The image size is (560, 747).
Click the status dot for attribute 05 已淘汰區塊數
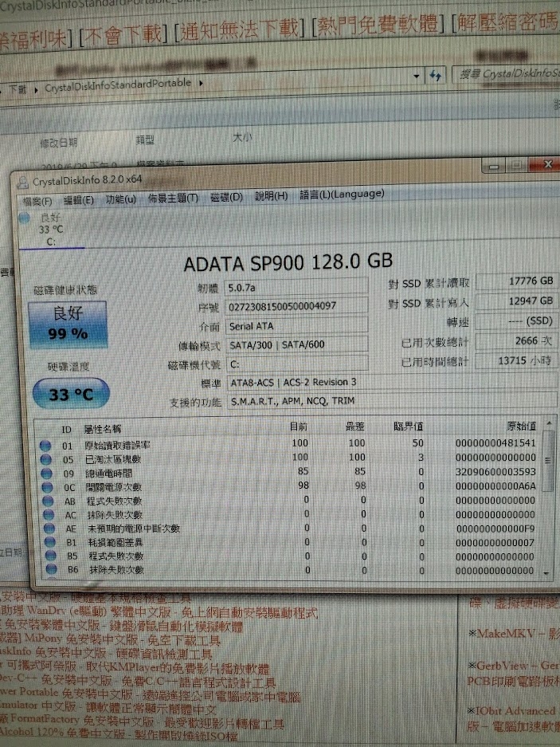[45, 459]
